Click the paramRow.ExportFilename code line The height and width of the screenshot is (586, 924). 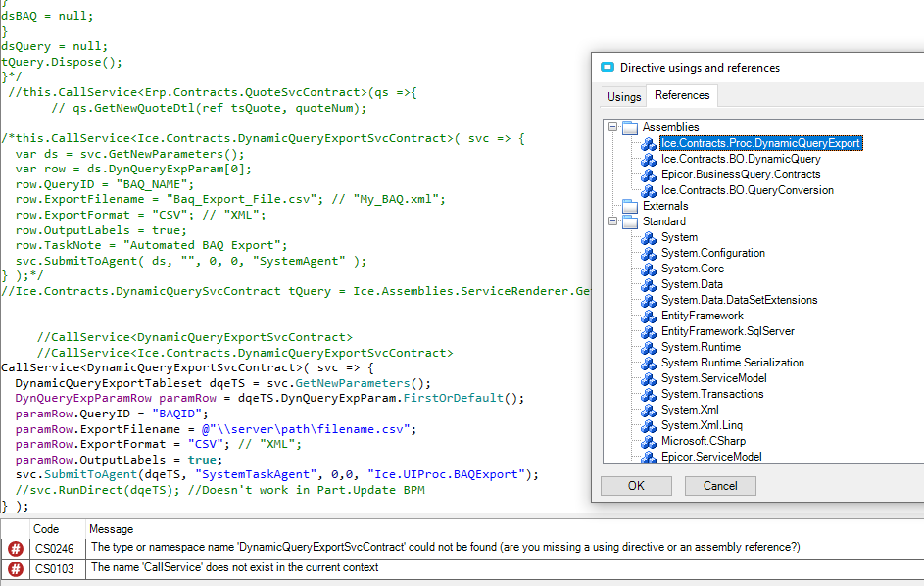216,429
